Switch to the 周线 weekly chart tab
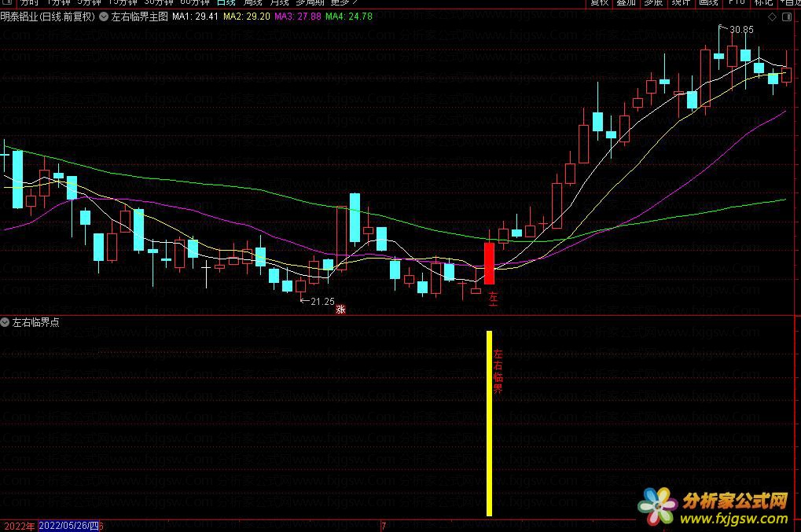Viewport: 801px width, 532px height. (x=252, y=2)
